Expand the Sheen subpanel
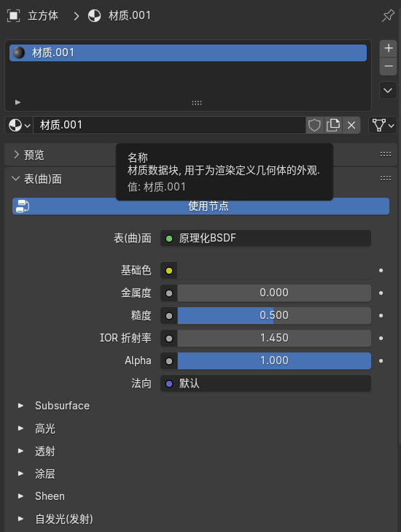Image resolution: width=401 pixels, height=532 pixels. click(20, 496)
